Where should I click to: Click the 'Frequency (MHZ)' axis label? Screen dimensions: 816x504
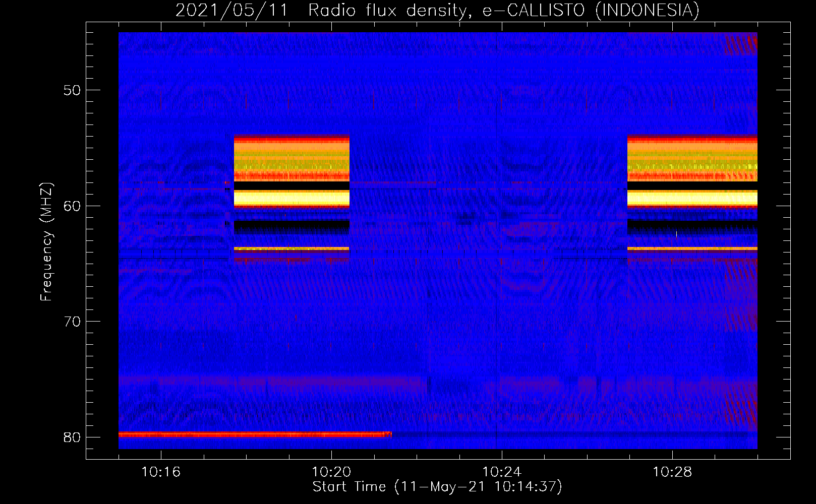(46, 241)
